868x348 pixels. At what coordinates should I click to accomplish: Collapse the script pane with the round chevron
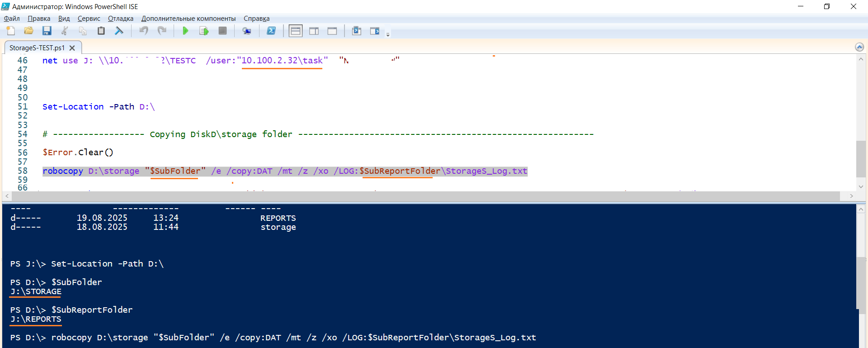[x=859, y=47]
